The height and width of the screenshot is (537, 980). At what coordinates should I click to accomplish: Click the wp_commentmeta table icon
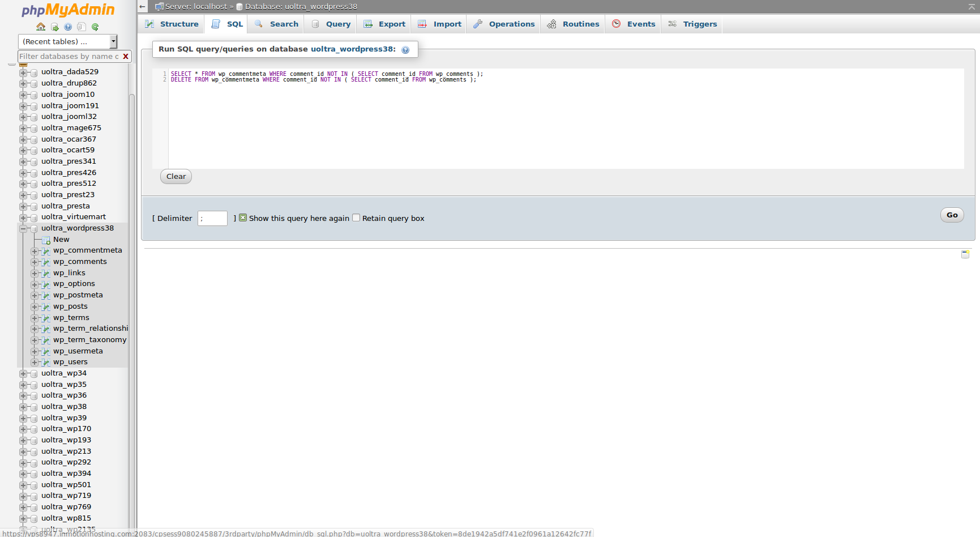tap(46, 251)
